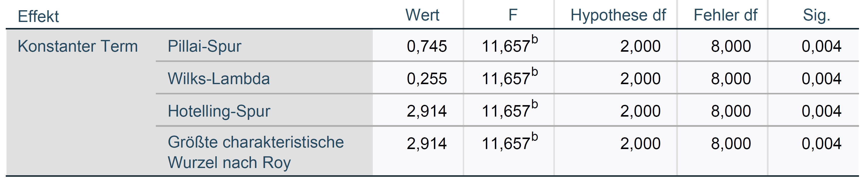Image resolution: width=868 pixels, height=182 pixels.
Task: Click the Hypothese df column header
Action: 618,15
